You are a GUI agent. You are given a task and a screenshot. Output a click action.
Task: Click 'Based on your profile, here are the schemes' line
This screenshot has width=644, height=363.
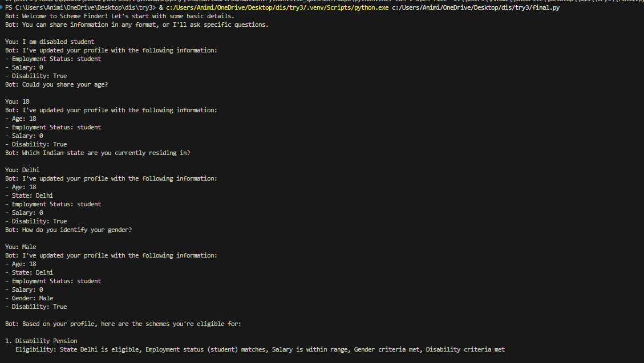pos(123,324)
